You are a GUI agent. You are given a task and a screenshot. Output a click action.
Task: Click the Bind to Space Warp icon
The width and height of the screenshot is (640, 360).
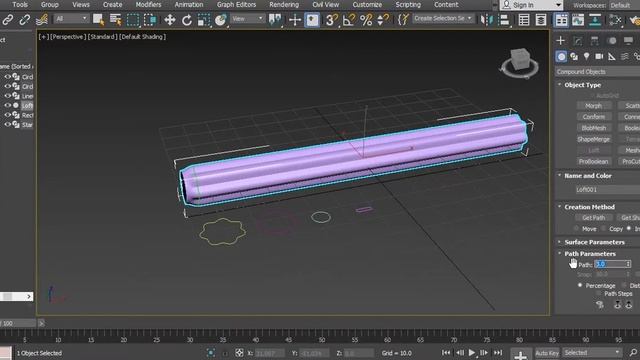(x=41, y=20)
